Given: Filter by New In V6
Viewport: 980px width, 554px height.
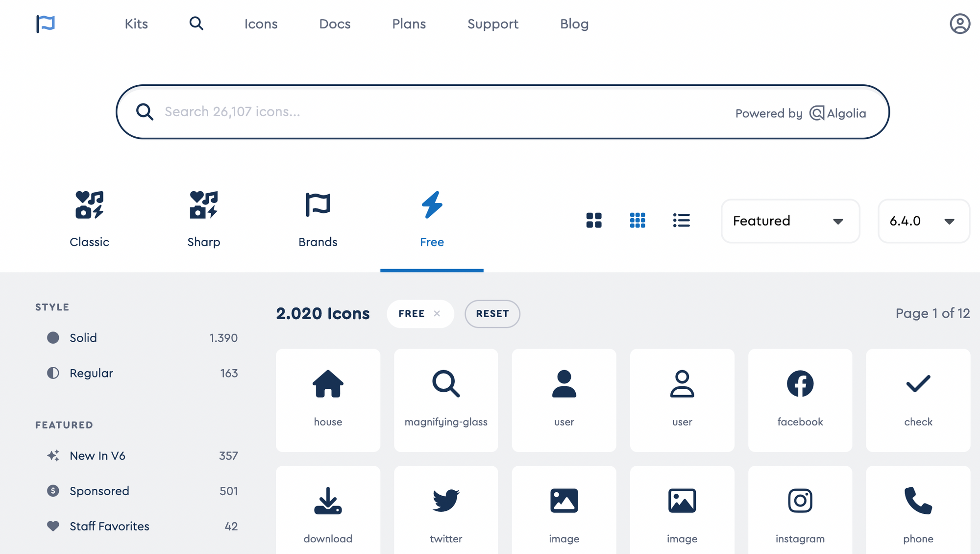Looking at the screenshot, I should pyautogui.click(x=98, y=455).
